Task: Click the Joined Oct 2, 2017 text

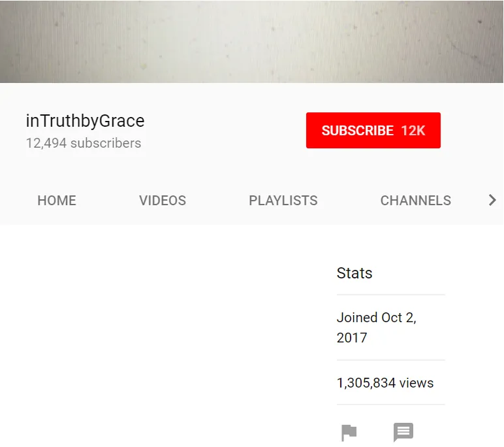Action: (377, 327)
